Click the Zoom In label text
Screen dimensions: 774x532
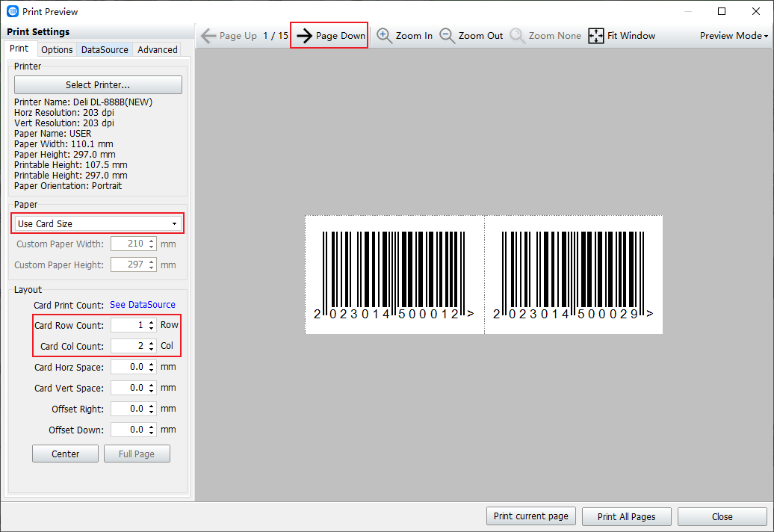(414, 36)
